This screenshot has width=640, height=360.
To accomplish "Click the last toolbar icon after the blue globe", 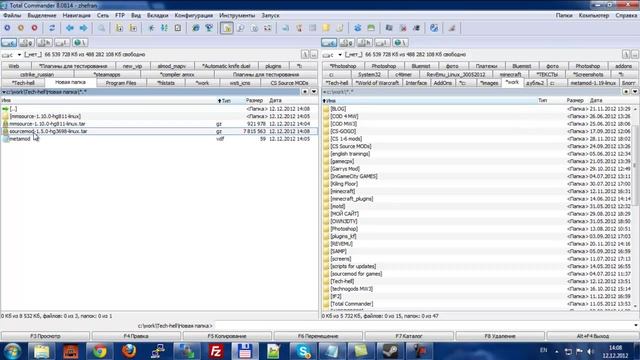I will pos(452,28).
